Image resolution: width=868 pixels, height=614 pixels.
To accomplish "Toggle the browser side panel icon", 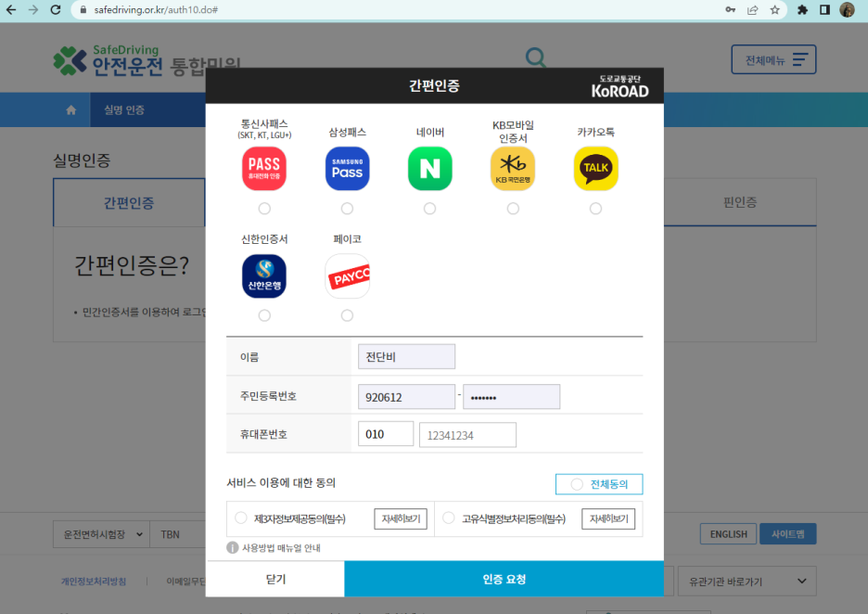I will click(x=824, y=9).
